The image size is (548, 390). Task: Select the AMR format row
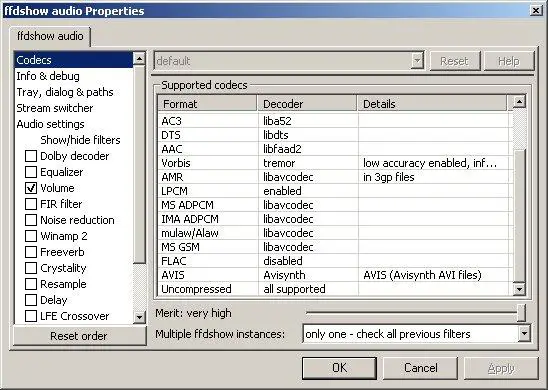coord(335,177)
